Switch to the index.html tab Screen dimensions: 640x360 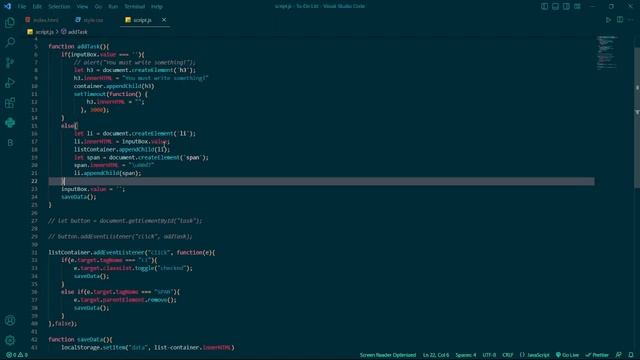tap(42, 20)
